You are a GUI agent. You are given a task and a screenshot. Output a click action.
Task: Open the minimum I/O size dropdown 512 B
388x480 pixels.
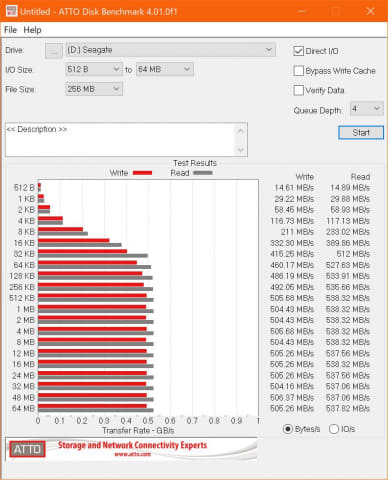[94, 69]
